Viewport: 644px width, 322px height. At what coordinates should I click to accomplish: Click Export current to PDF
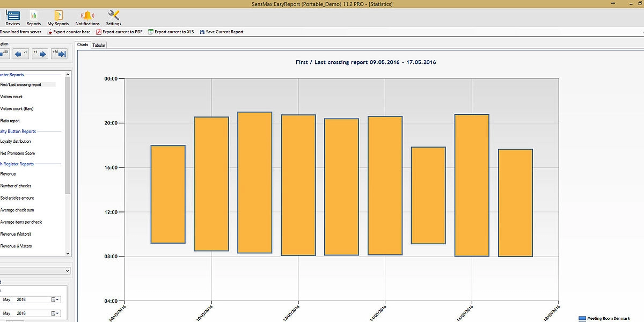(x=119, y=32)
